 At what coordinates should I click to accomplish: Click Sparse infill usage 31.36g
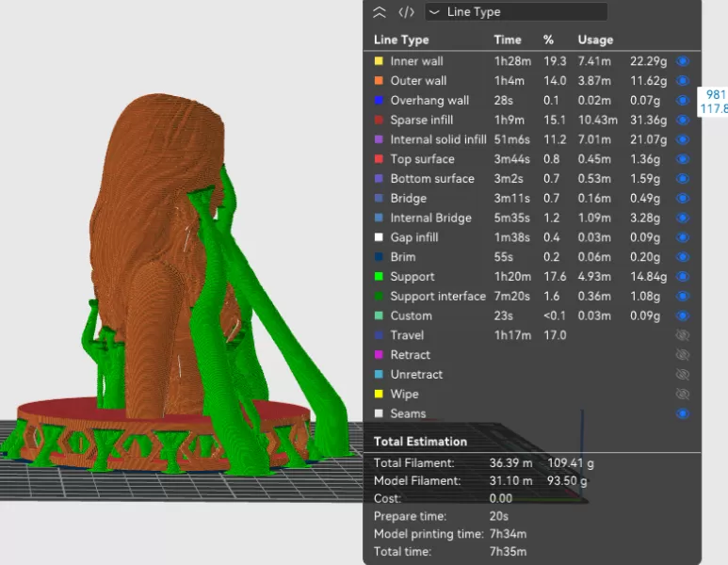coord(648,120)
